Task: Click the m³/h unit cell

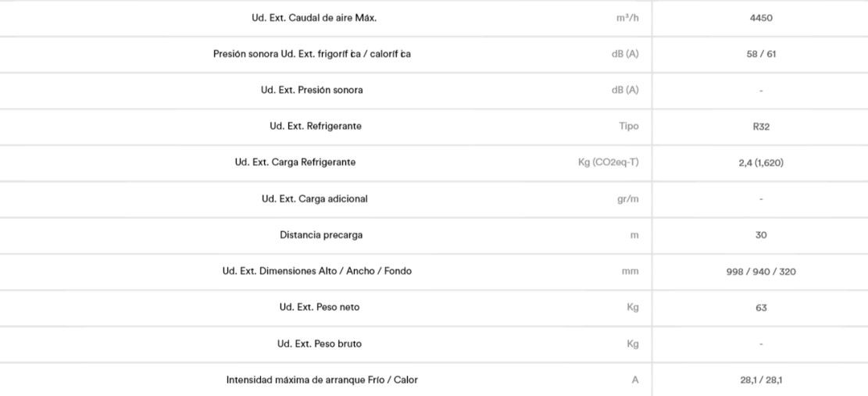Action: (x=627, y=18)
